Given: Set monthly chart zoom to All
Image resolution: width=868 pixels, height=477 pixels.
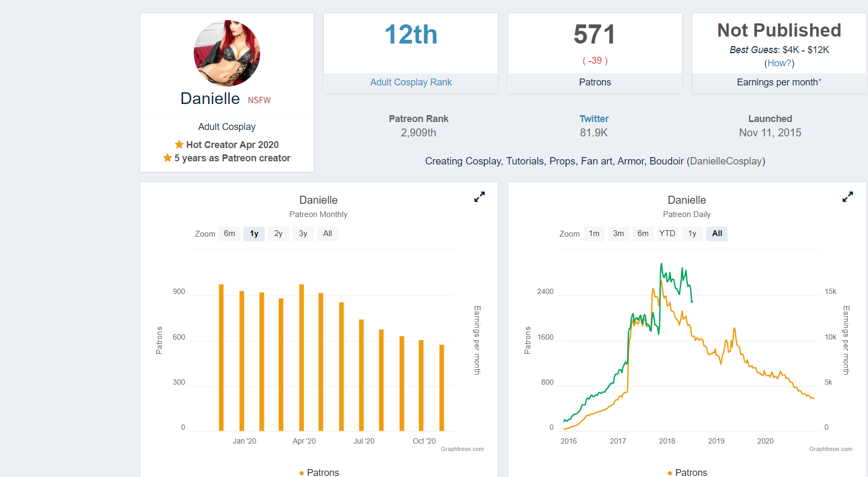Looking at the screenshot, I should click(328, 233).
